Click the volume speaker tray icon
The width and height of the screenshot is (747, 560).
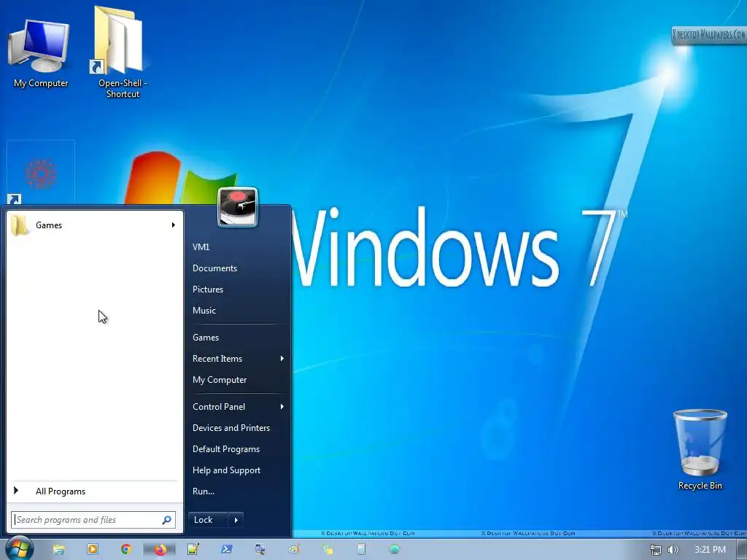point(673,550)
